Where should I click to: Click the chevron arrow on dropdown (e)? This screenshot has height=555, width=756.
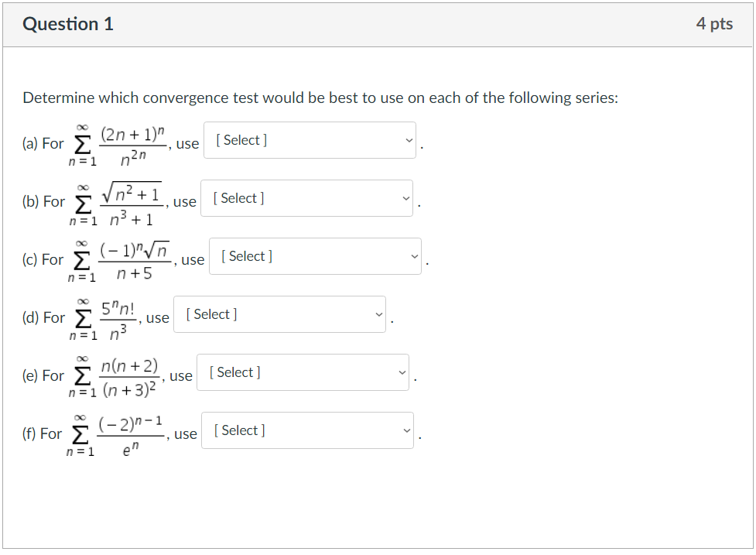point(402,372)
